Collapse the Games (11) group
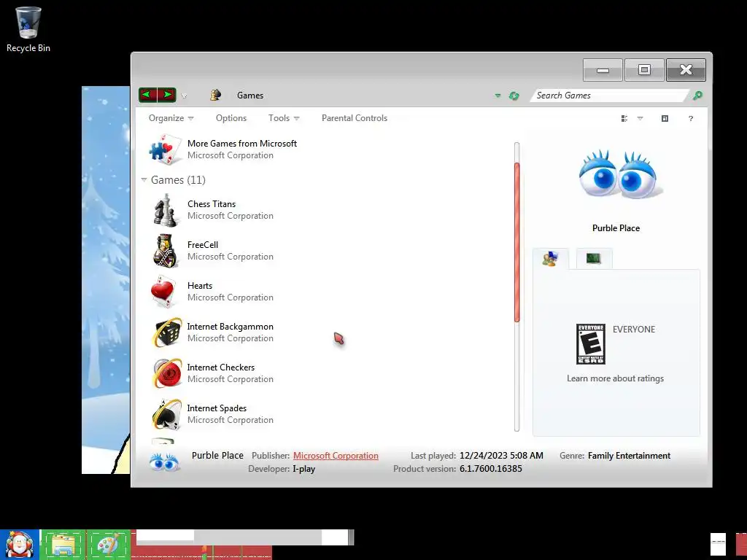 [144, 180]
